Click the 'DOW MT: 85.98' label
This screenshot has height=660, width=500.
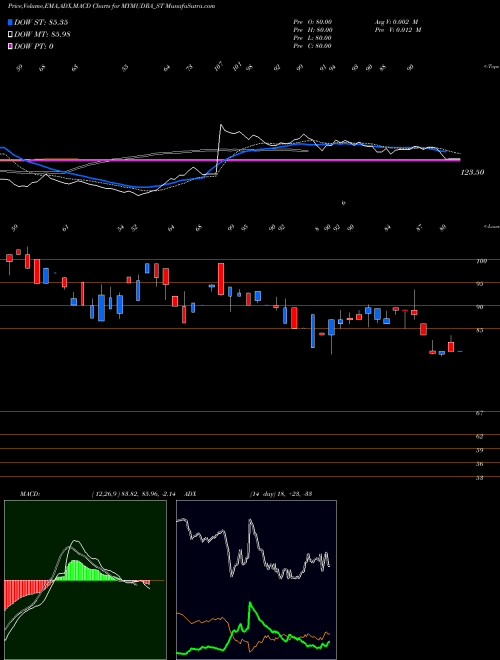pyautogui.click(x=42, y=35)
